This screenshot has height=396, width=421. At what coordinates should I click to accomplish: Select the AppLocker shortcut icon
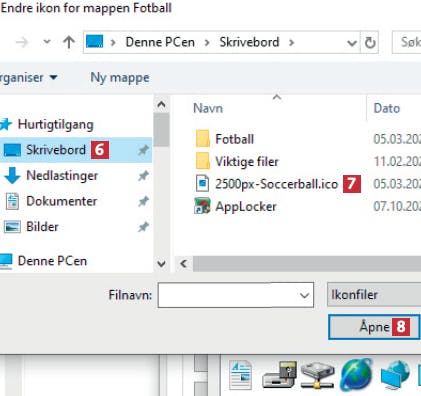[202, 206]
